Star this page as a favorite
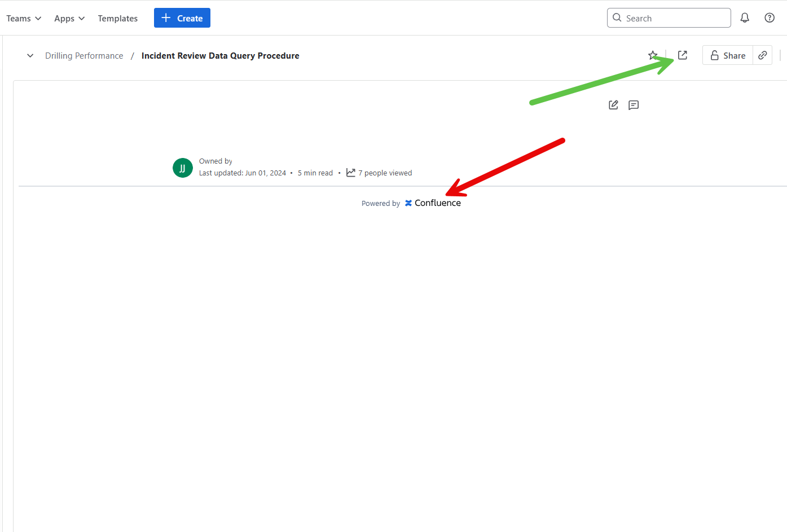Screen dimensions: 787x532 653,55
